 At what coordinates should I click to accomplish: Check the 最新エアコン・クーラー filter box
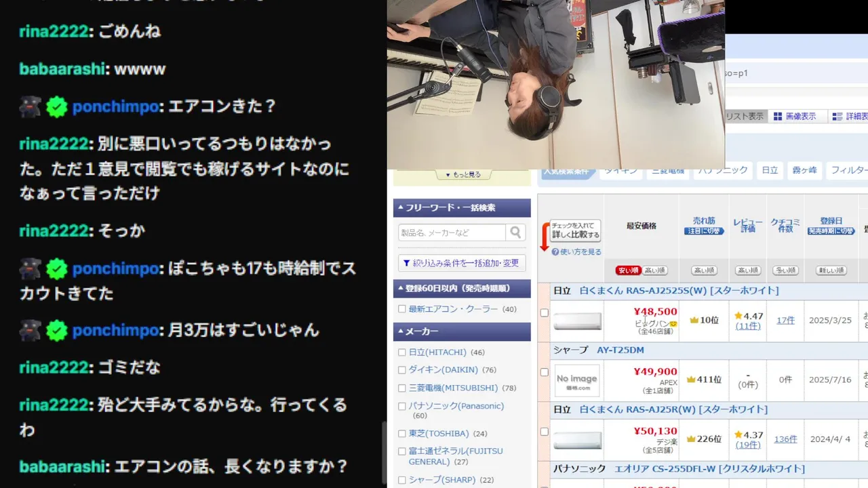pyautogui.click(x=402, y=309)
